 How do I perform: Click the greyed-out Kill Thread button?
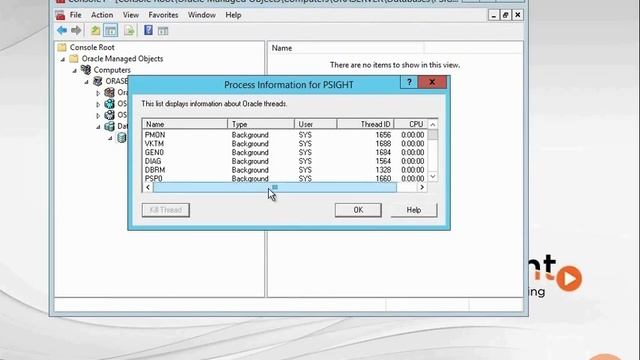click(x=165, y=210)
